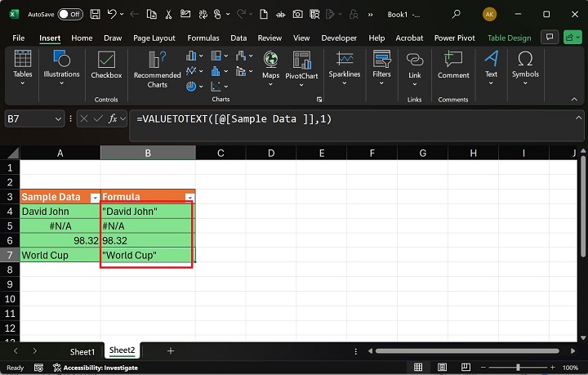588x375 pixels.
Task: Open the Sample Data column filter dropdown
Action: tap(95, 198)
